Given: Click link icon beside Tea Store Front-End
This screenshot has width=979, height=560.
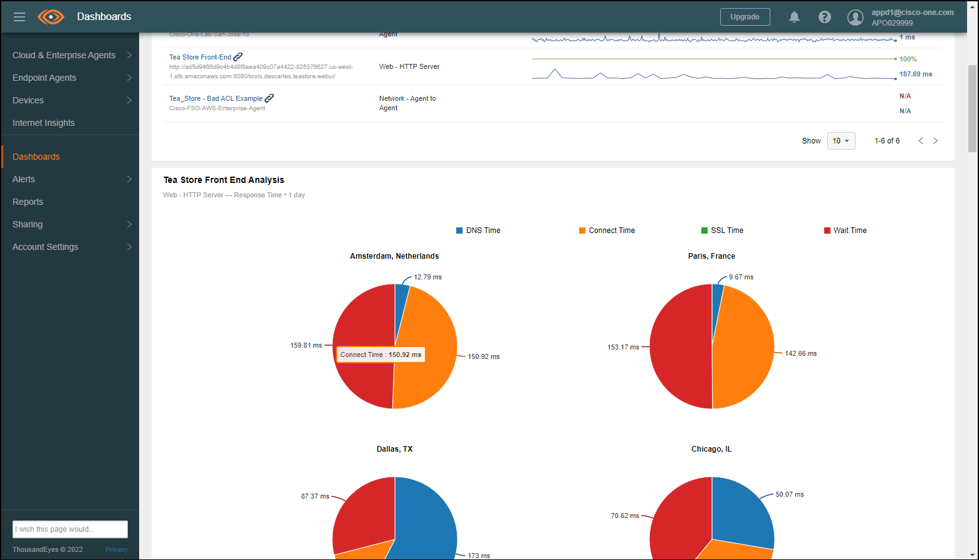Looking at the screenshot, I should coord(238,57).
